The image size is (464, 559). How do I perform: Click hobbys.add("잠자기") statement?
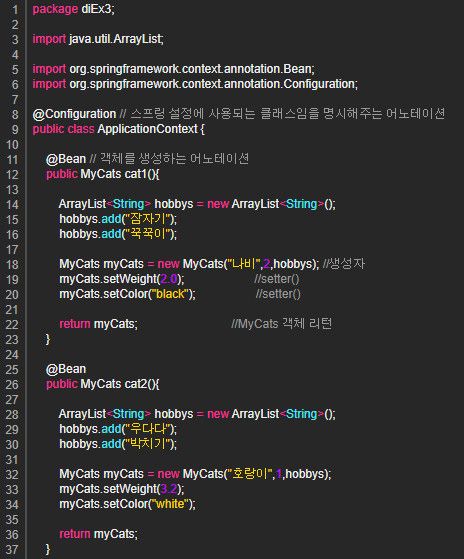coord(118,219)
